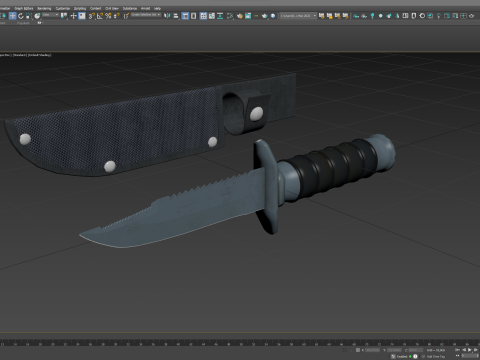Click the info icon beside the green dot
This screenshot has height=360, width=480.
pos(415,356)
